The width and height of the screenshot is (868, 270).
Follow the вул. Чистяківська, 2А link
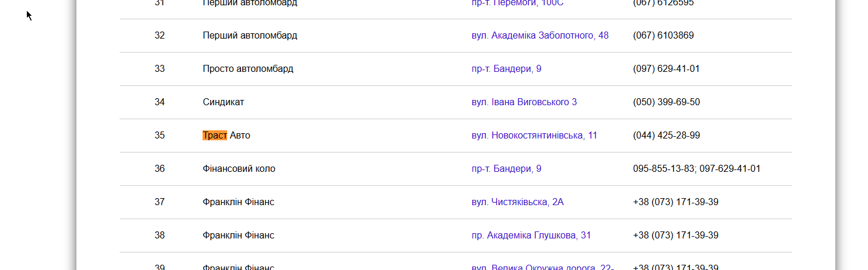(x=518, y=202)
